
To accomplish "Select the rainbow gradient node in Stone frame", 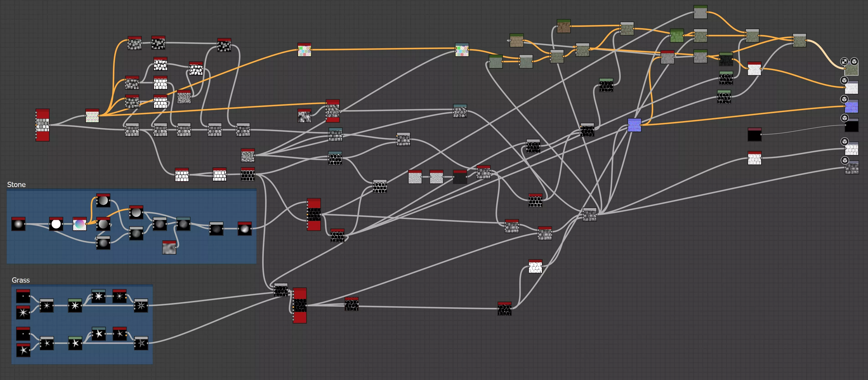I will click(x=80, y=224).
